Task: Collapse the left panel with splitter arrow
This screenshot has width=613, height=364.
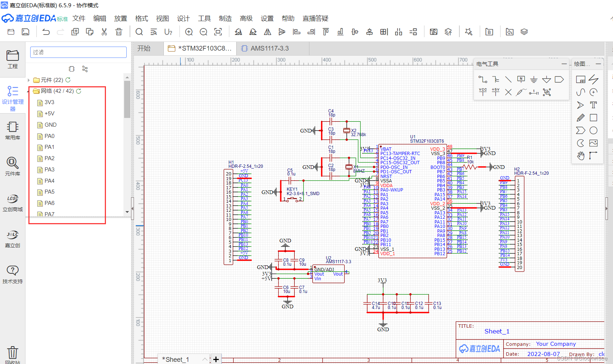Action: [x=133, y=209]
